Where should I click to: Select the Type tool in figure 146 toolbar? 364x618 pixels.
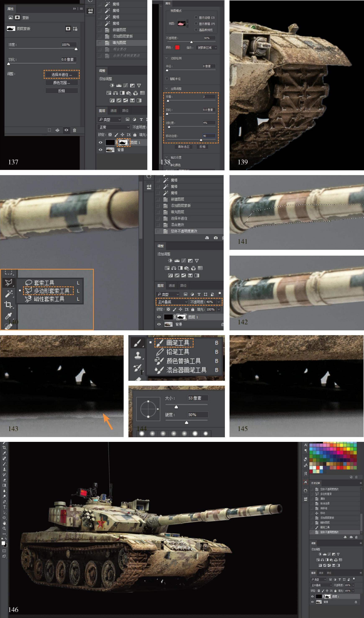(x=4, y=507)
